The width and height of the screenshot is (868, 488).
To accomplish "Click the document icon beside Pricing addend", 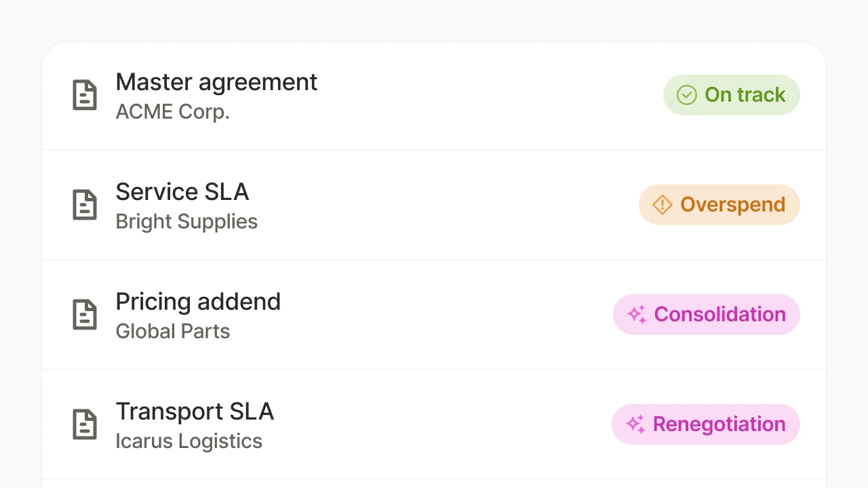I will point(85,314).
